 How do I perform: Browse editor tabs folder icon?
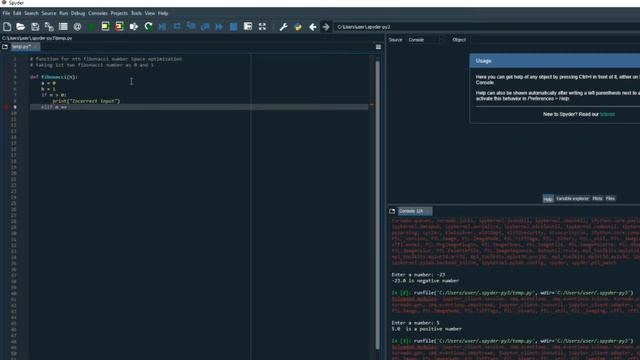click(5, 47)
